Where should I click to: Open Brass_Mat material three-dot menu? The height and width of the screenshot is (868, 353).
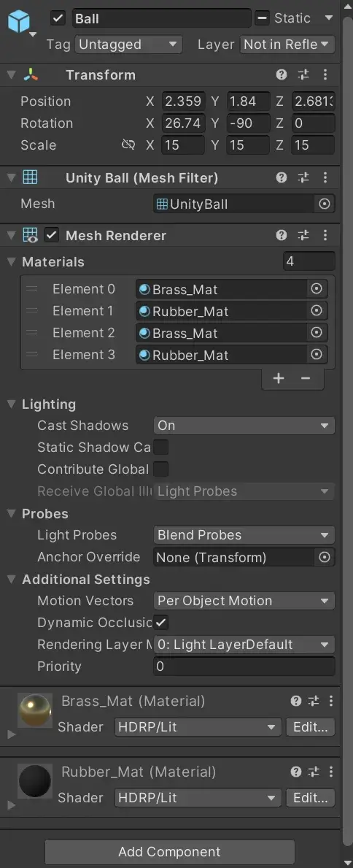pos(330,702)
